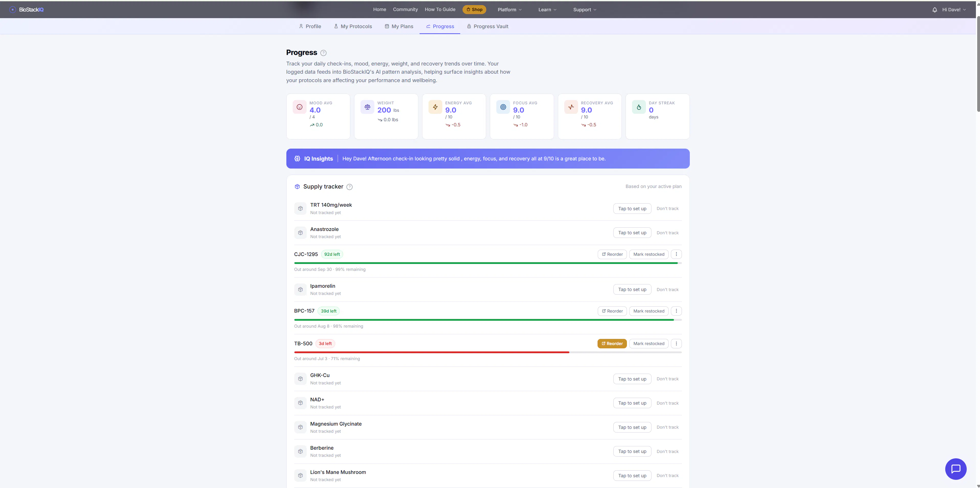Click the package icon for NAD+
Screen dimensions: 980x488
click(300, 403)
